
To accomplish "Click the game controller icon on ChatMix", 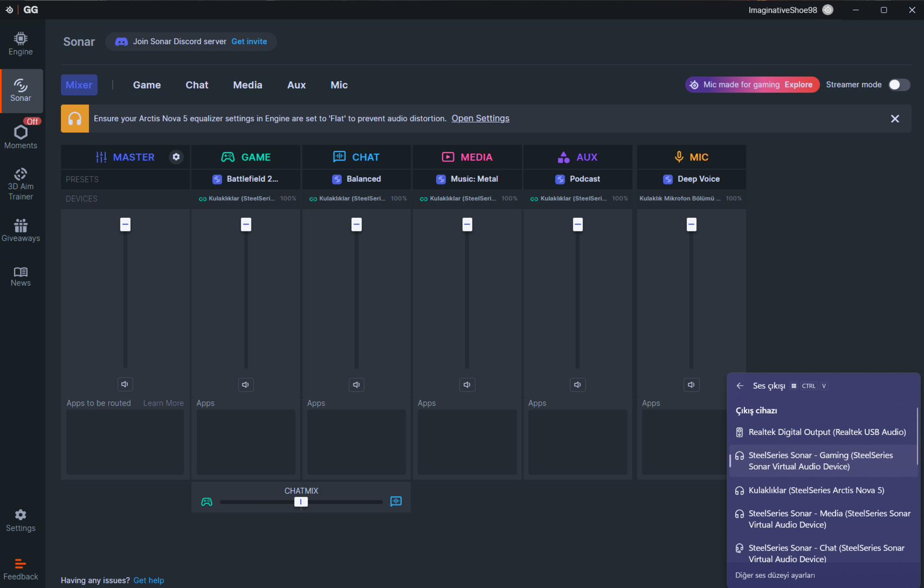I will pos(207,501).
